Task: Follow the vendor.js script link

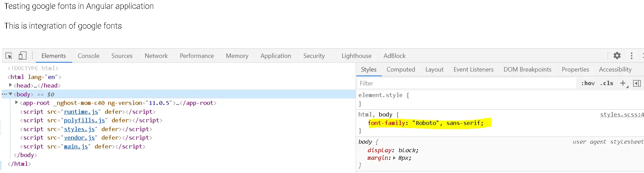Action: pos(79,138)
